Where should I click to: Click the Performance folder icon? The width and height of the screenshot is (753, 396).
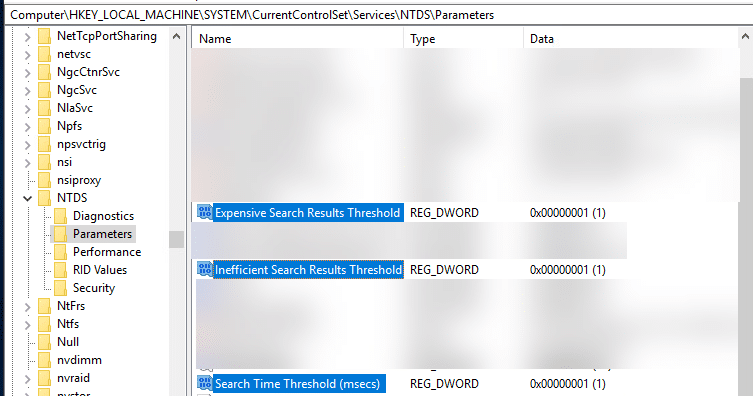click(x=61, y=252)
